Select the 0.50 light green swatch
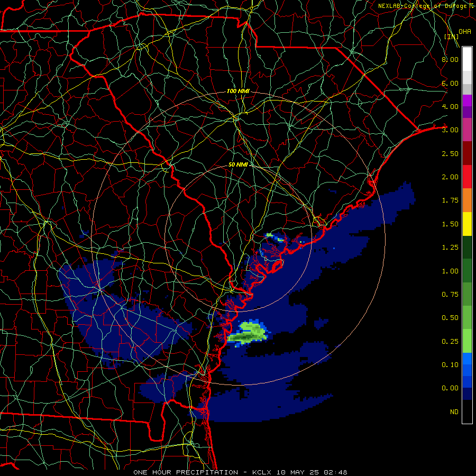The image size is (476, 476). (x=467, y=317)
